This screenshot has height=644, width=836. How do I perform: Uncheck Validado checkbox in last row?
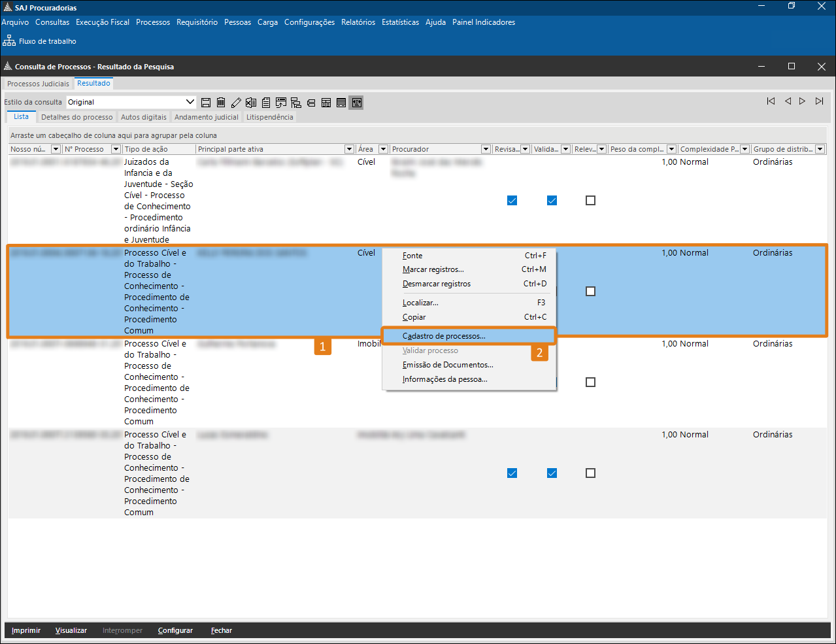552,473
